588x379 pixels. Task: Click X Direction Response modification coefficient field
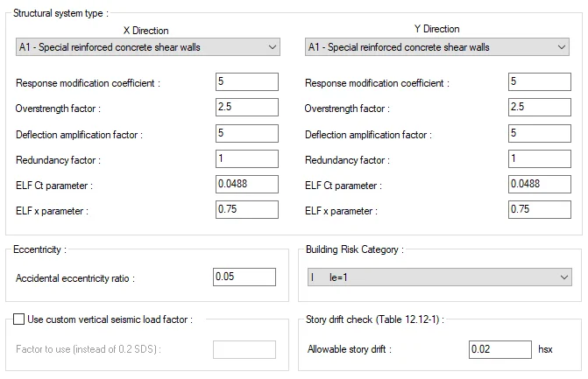[x=247, y=81]
